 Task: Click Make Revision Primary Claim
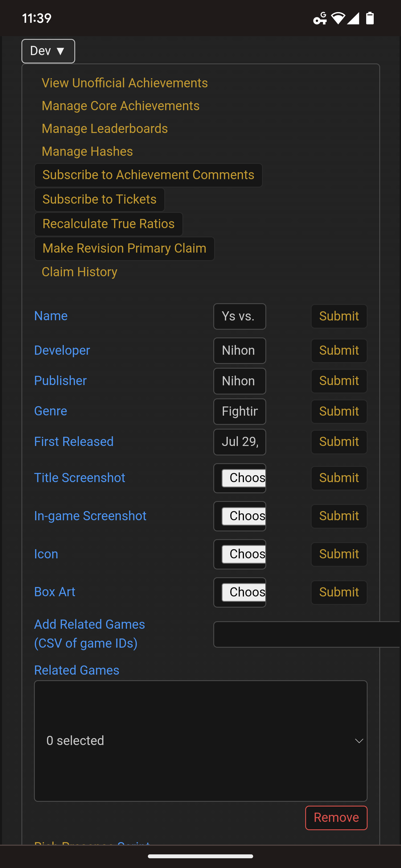click(124, 248)
